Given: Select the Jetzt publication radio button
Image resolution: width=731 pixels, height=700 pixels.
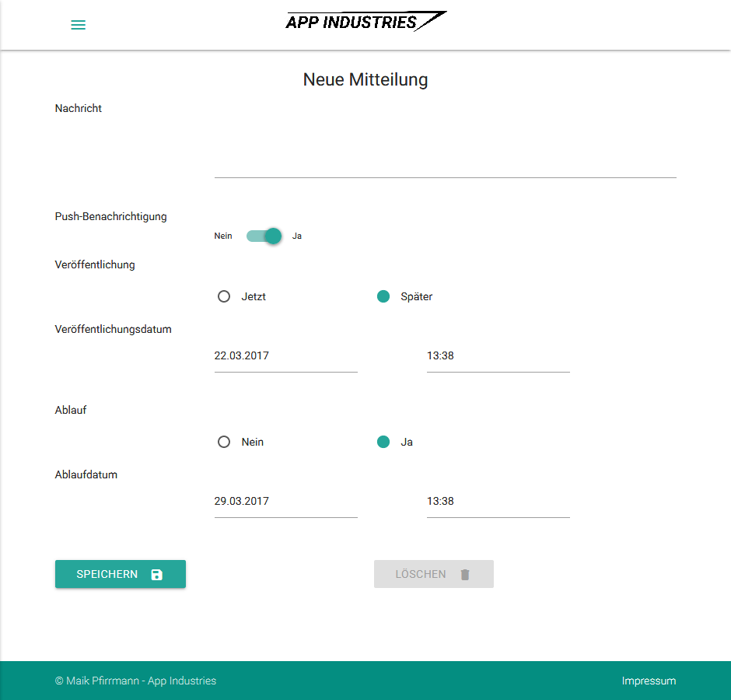Looking at the screenshot, I should coord(224,296).
